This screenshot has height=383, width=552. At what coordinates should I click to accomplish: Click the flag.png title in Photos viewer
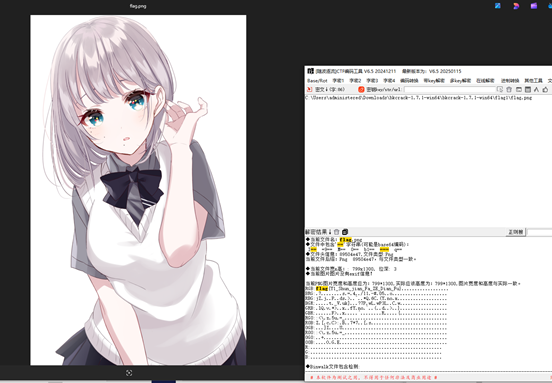(x=138, y=6)
